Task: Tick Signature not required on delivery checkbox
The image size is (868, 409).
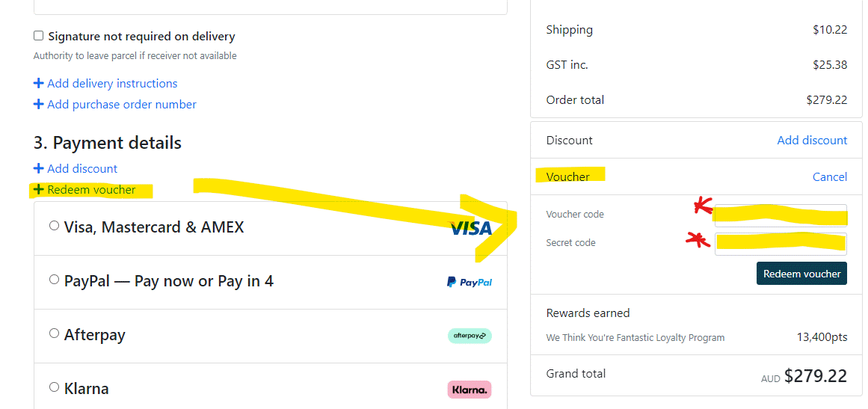Action: [39, 36]
